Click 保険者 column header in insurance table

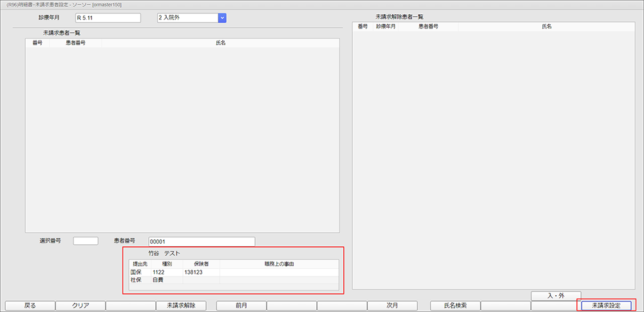pyautogui.click(x=201, y=264)
